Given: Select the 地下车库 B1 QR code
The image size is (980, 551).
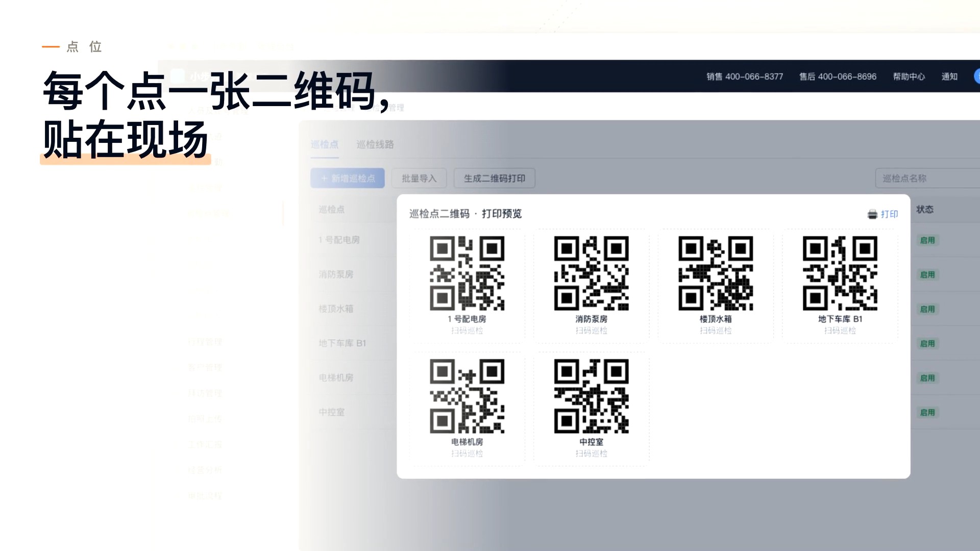Looking at the screenshot, I should [x=840, y=273].
